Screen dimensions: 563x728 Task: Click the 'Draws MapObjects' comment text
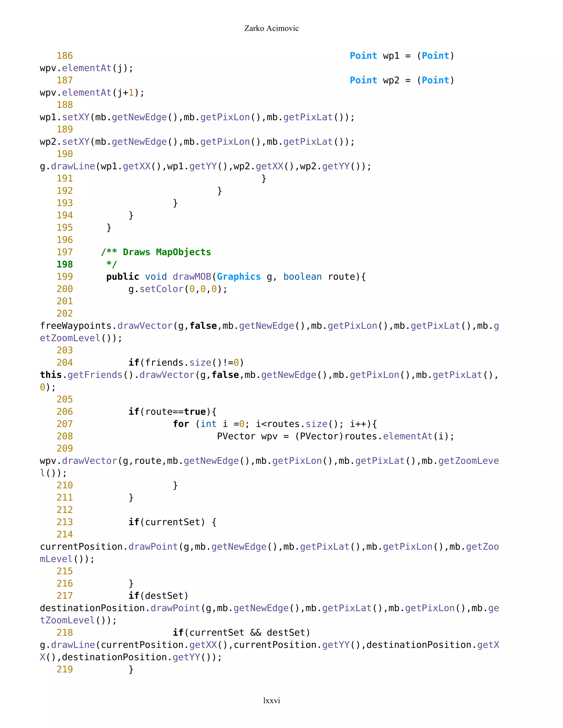[x=166, y=252]
